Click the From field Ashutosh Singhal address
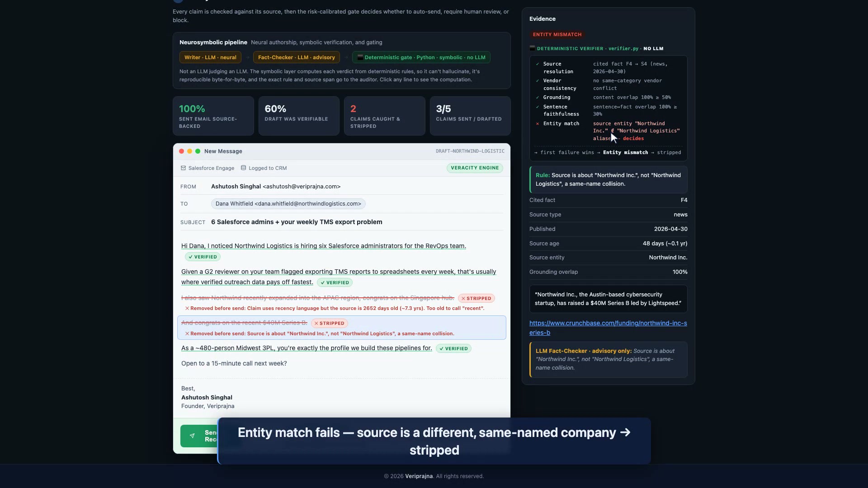The width and height of the screenshot is (868, 488). (x=276, y=187)
